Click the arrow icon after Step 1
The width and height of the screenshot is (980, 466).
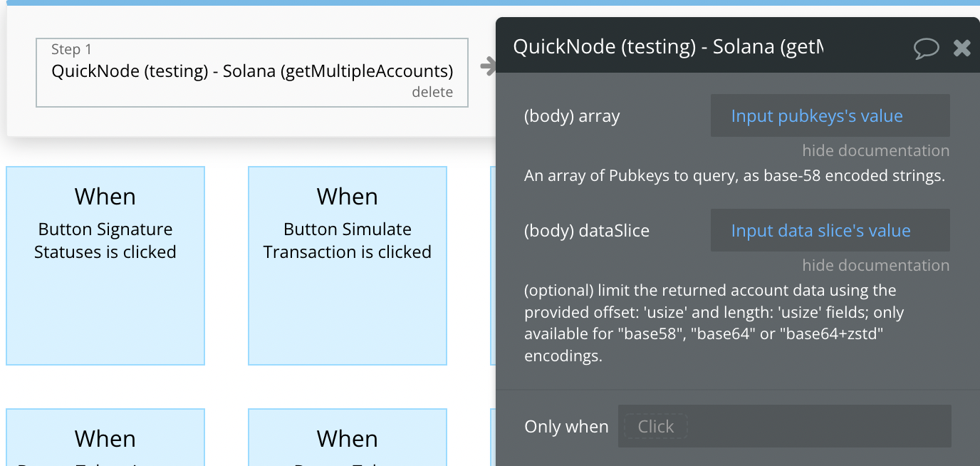pos(488,66)
